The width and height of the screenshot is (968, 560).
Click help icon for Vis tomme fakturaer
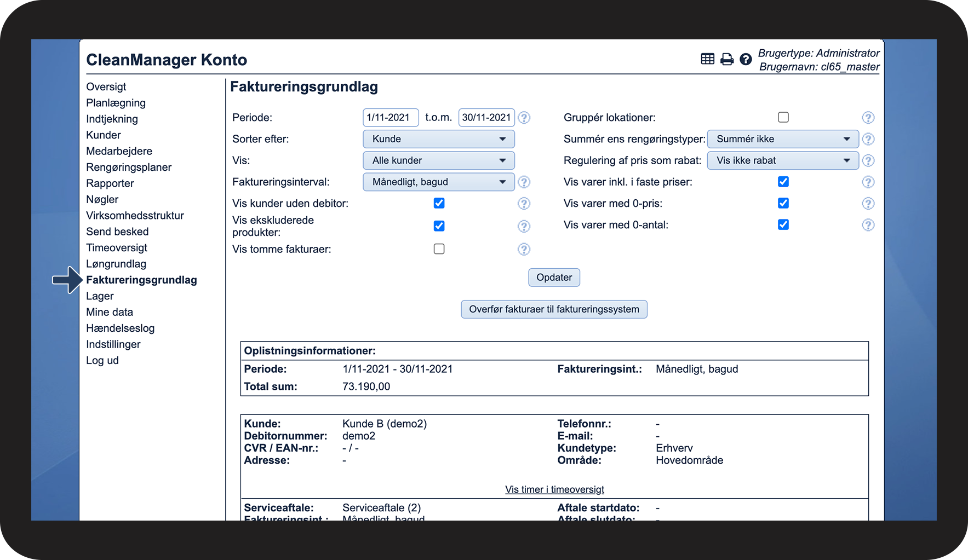(x=524, y=250)
